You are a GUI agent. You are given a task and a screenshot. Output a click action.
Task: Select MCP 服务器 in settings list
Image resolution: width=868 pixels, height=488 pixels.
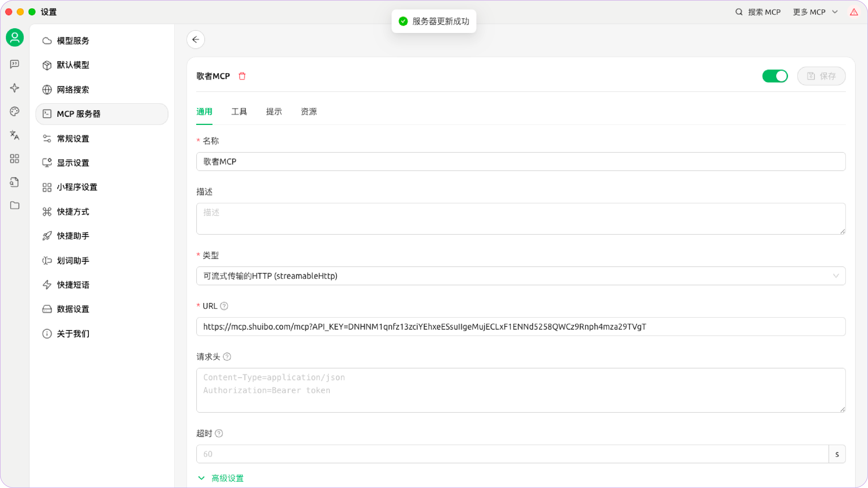click(x=102, y=114)
